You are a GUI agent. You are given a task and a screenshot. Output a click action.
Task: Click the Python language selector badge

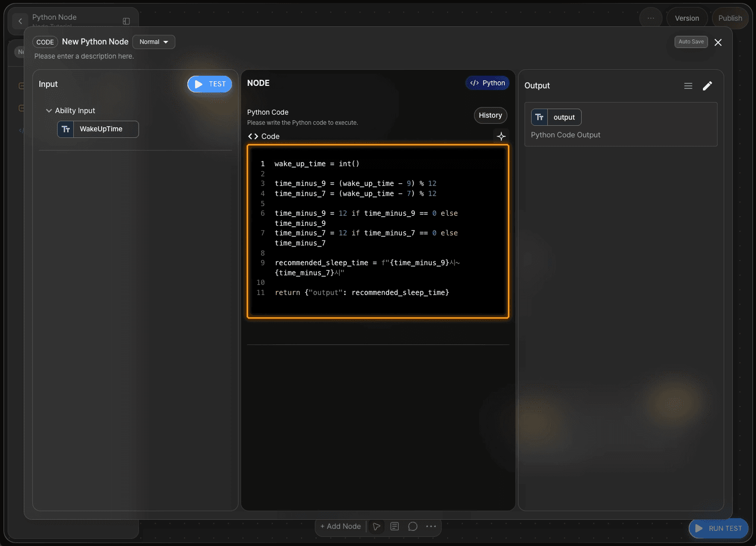(x=488, y=83)
